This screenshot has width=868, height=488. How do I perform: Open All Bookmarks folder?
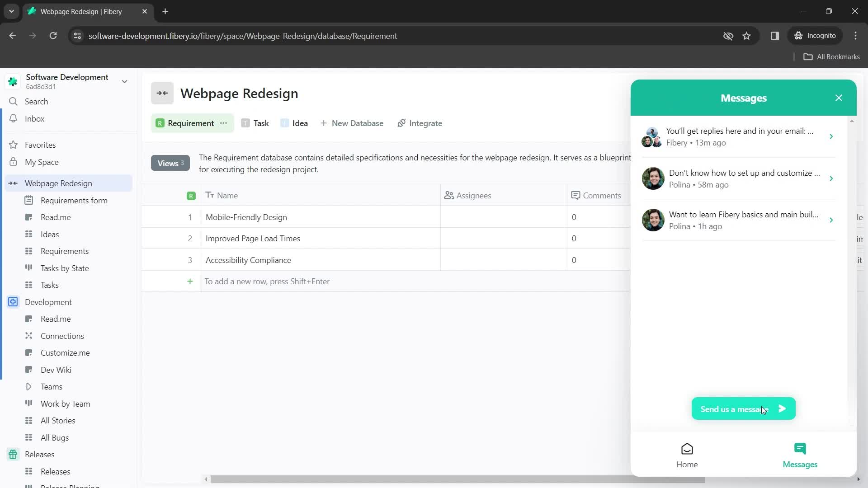[x=831, y=57]
